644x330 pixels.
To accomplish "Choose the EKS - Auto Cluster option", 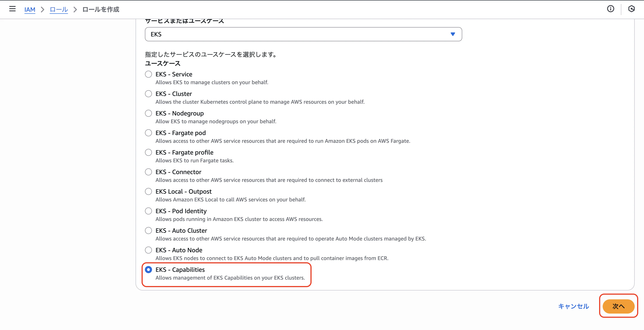I will point(148,230).
